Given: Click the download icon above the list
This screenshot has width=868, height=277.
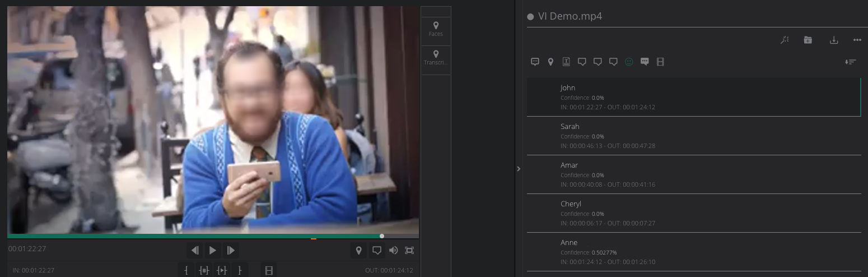Looking at the screenshot, I should pos(833,40).
